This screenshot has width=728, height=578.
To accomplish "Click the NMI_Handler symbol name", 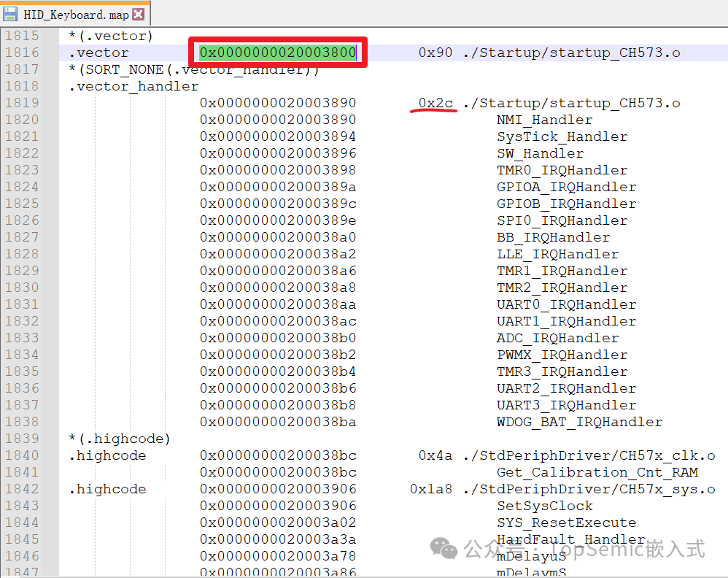I will [x=544, y=120].
